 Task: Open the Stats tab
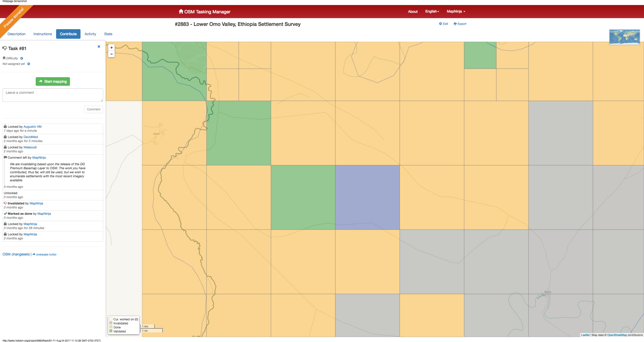coord(108,34)
